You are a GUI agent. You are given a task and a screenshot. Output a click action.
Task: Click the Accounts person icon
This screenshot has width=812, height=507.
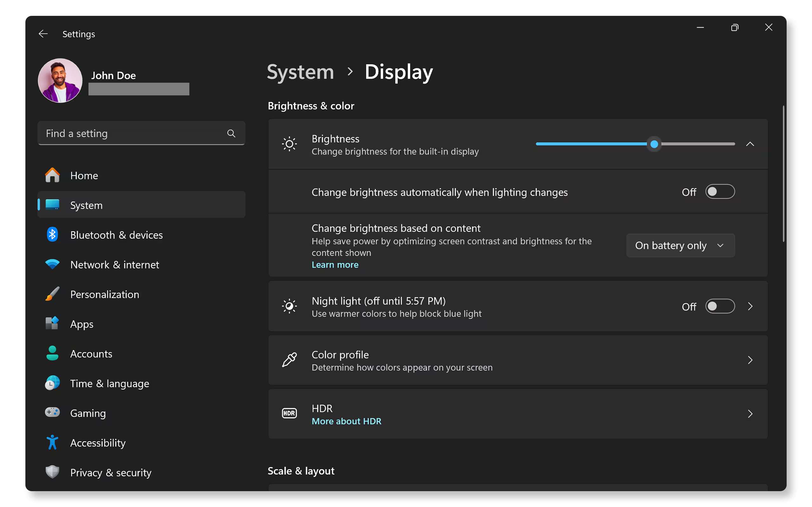(x=52, y=353)
